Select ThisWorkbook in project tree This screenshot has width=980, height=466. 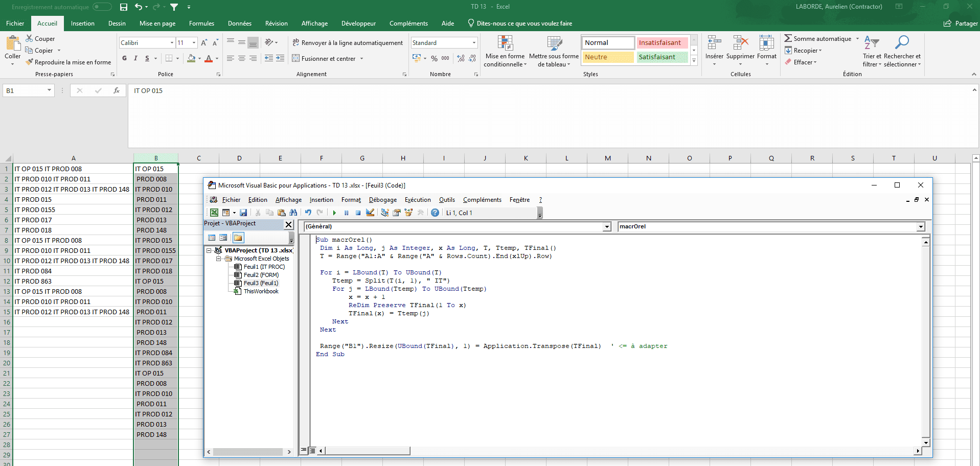click(261, 291)
